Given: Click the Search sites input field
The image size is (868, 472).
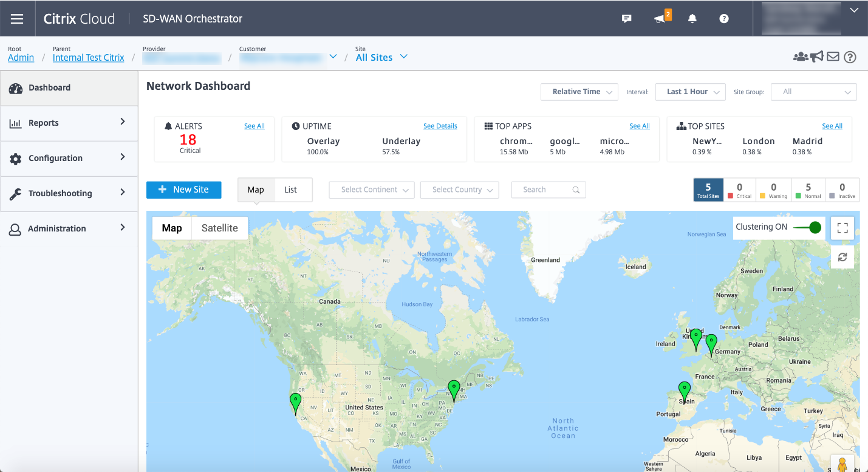Looking at the screenshot, I should coord(549,190).
